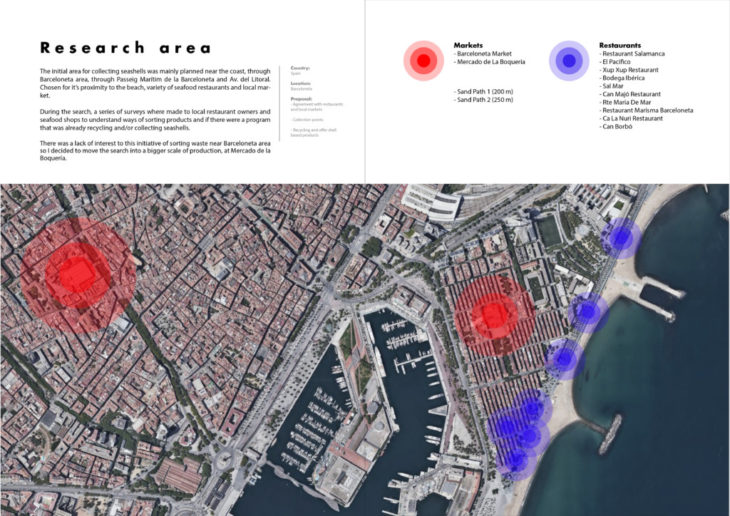
Task: Click the second blue marker from the top
Action: 587,312
